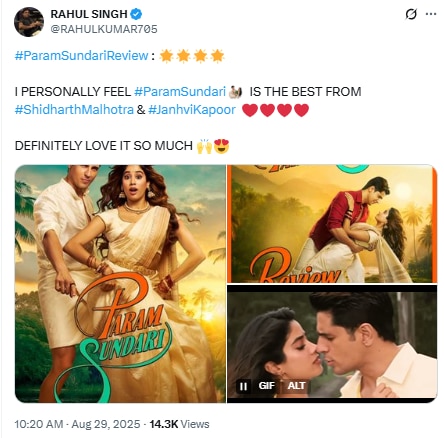Open the #ShidharthMalhotra hashtag

click(x=74, y=110)
